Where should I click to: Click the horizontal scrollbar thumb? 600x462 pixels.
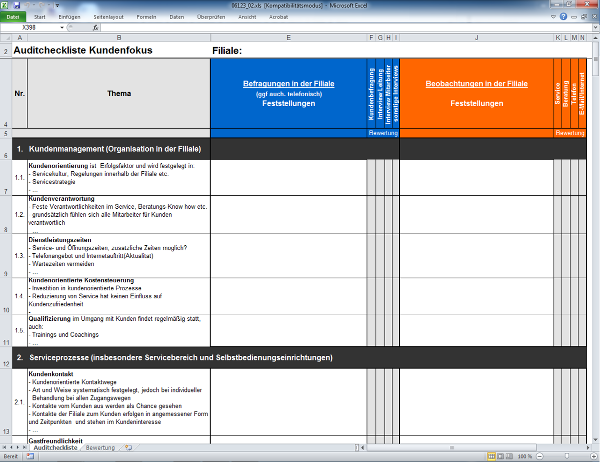452,447
